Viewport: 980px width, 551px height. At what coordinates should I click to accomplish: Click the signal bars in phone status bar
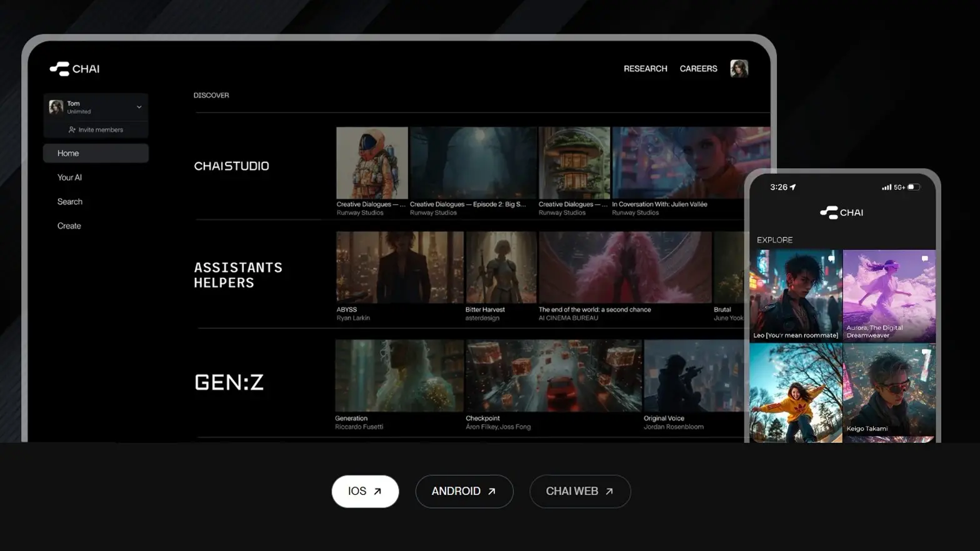(886, 187)
